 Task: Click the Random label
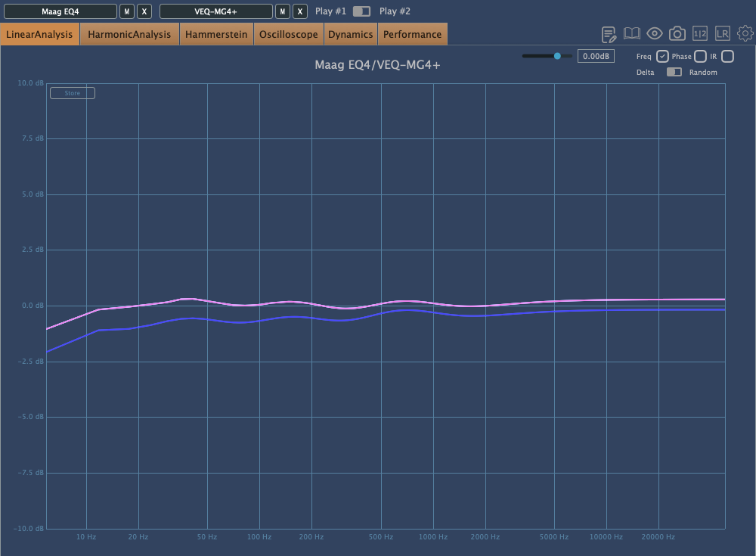(x=703, y=73)
